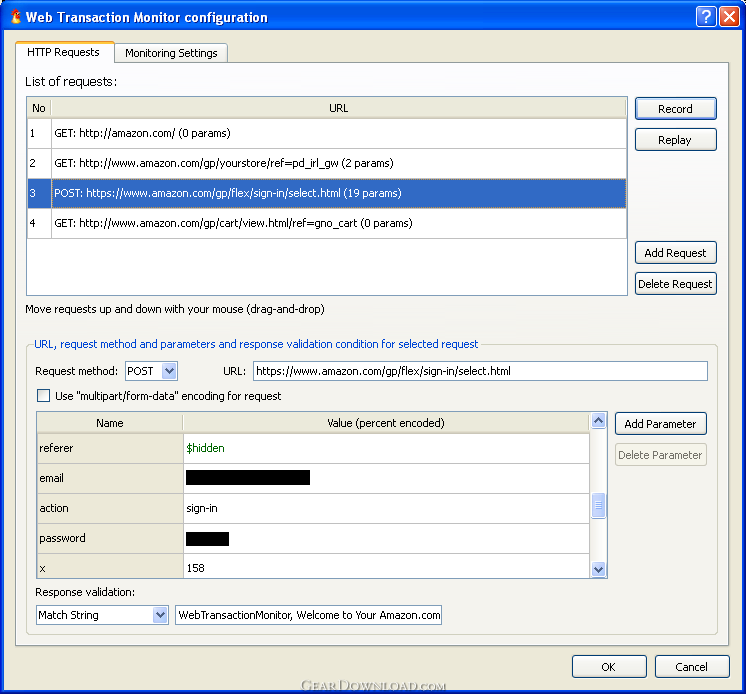
Task: Click the Replay button
Action: tap(676, 140)
